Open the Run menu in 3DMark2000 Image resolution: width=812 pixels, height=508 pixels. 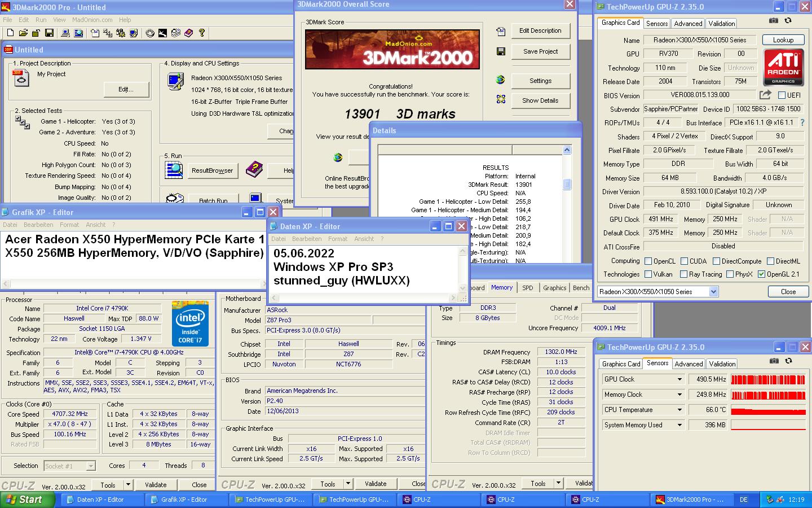41,20
